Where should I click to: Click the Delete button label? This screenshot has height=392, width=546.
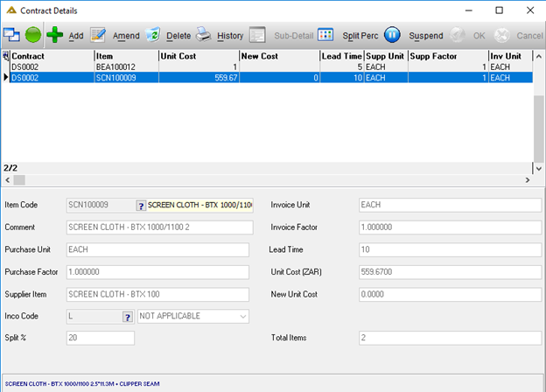(178, 36)
